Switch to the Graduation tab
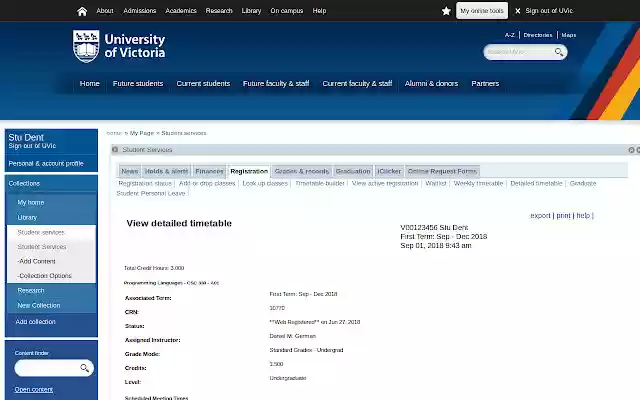Viewport: 640px width, 400px height. point(353,171)
